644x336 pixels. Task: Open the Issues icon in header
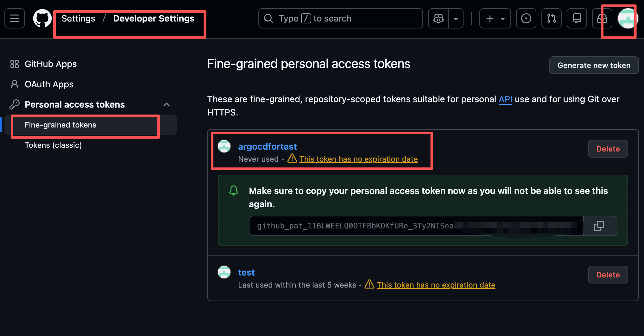pyautogui.click(x=526, y=18)
